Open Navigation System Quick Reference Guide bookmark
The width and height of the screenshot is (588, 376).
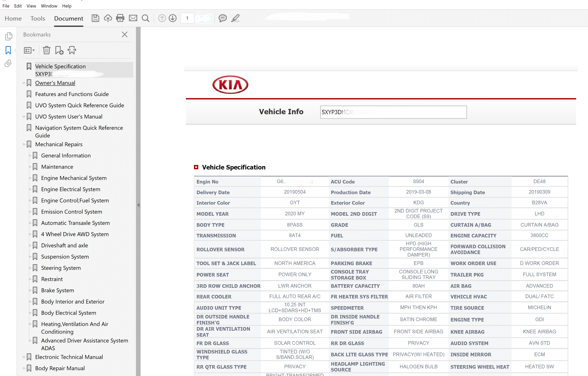(79, 132)
